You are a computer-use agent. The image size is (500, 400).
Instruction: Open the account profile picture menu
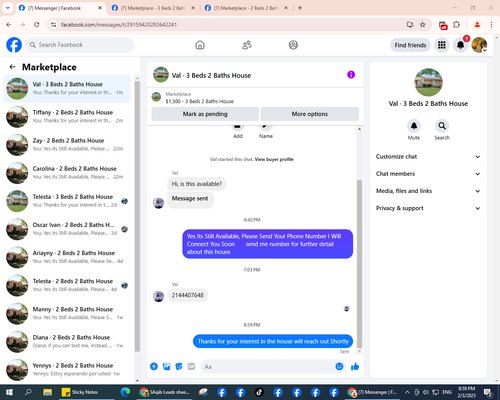pyautogui.click(x=479, y=45)
